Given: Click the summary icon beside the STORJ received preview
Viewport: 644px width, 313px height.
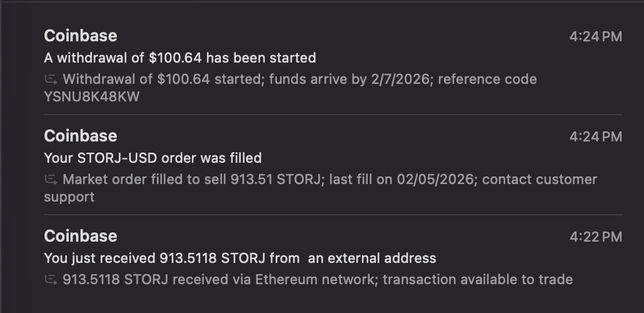Looking at the screenshot, I should [51, 280].
